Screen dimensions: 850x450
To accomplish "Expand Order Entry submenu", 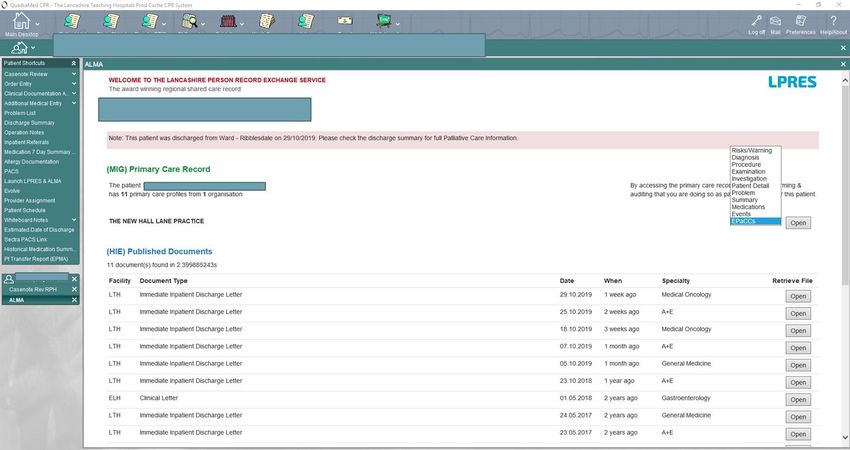I will [74, 84].
